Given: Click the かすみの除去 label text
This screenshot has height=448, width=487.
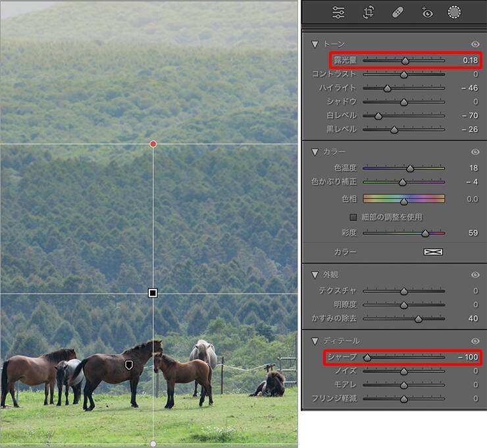Looking at the screenshot, I should coord(334,318).
